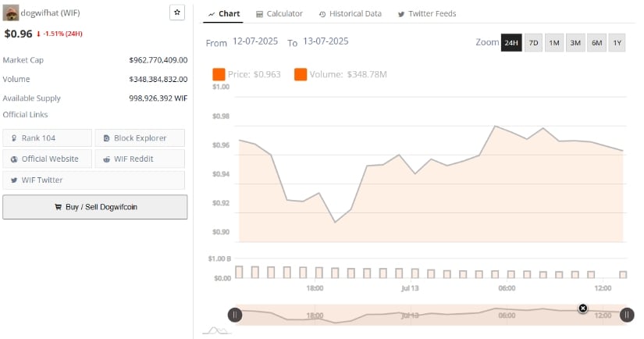Viewport: 644px width, 339px height.
Task: Select the 24H zoom range
Action: coord(511,43)
